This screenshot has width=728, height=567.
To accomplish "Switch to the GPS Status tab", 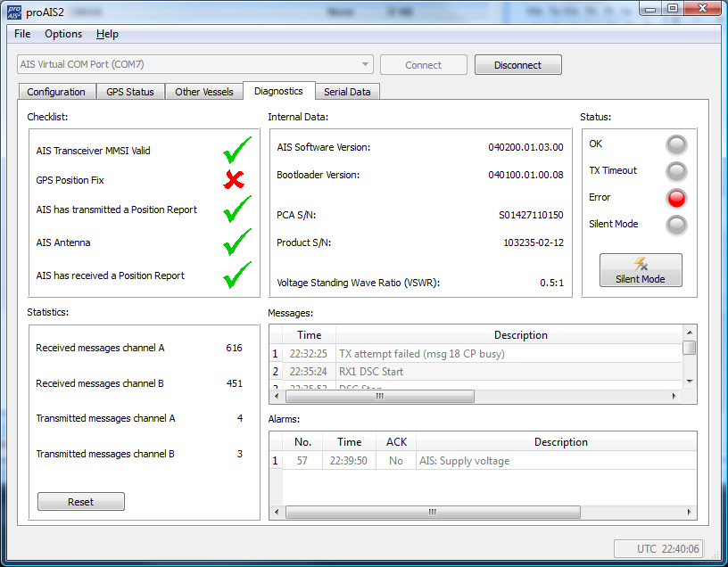I will [x=130, y=92].
